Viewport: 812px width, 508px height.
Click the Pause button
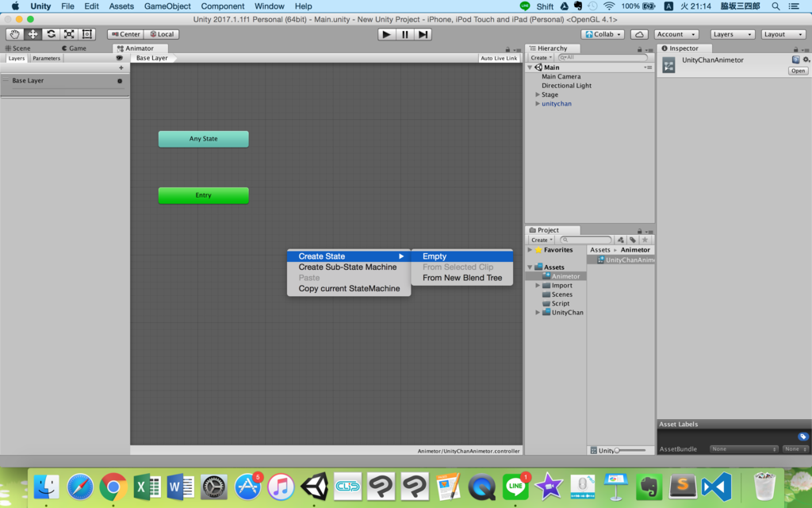(404, 34)
